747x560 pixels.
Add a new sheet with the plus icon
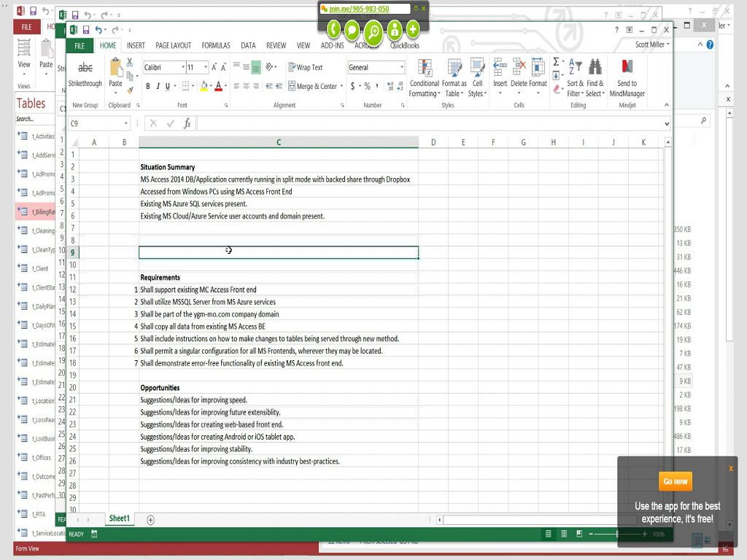150,520
